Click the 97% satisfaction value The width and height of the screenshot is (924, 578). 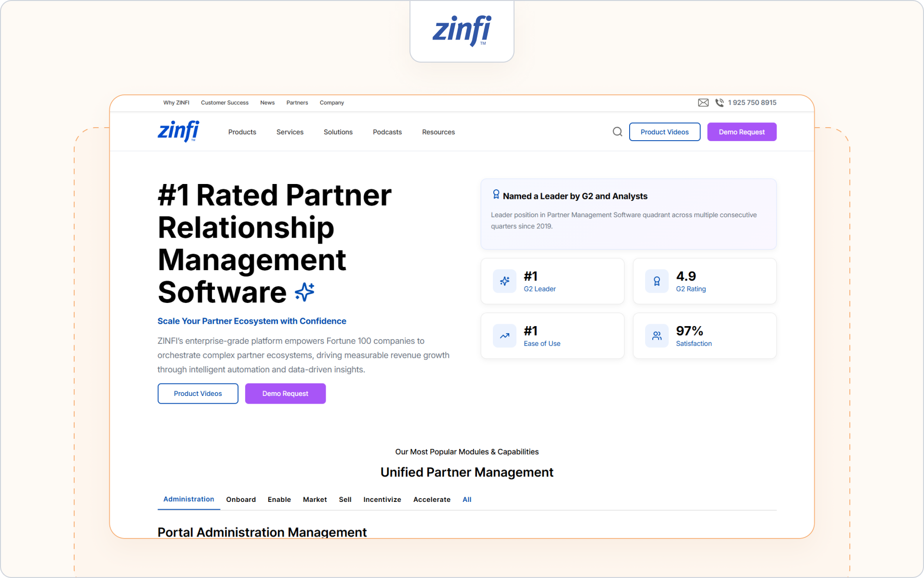click(689, 331)
